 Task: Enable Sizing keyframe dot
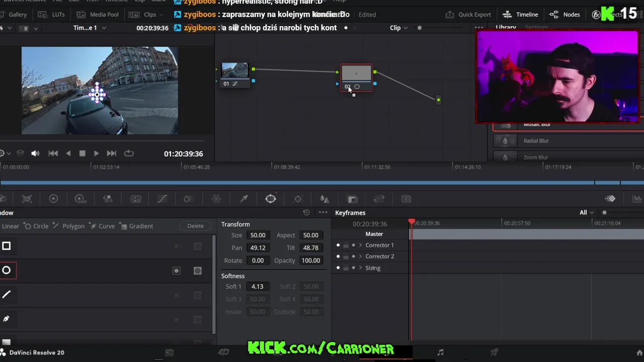tap(338, 268)
